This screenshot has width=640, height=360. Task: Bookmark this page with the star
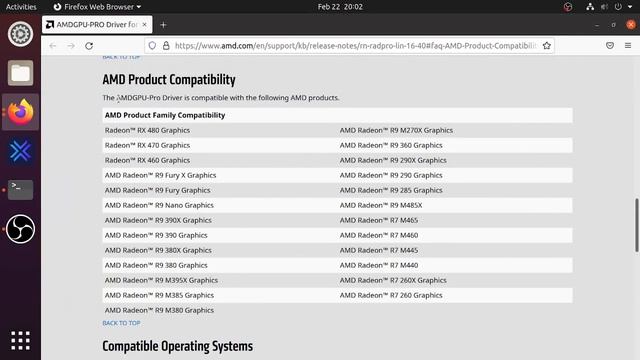(x=547, y=46)
